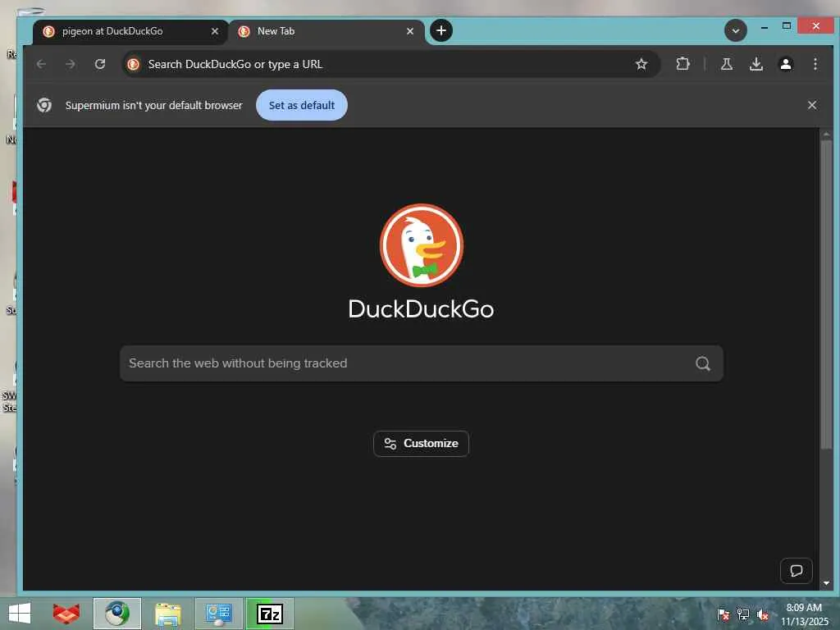Select the New Tab tab
The width and height of the screenshot is (840, 630).
click(326, 32)
